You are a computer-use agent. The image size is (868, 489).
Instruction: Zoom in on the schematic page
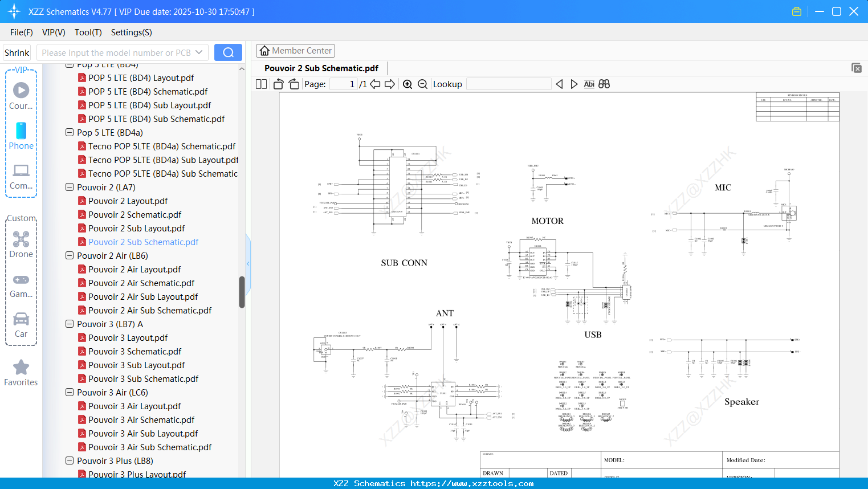(407, 84)
